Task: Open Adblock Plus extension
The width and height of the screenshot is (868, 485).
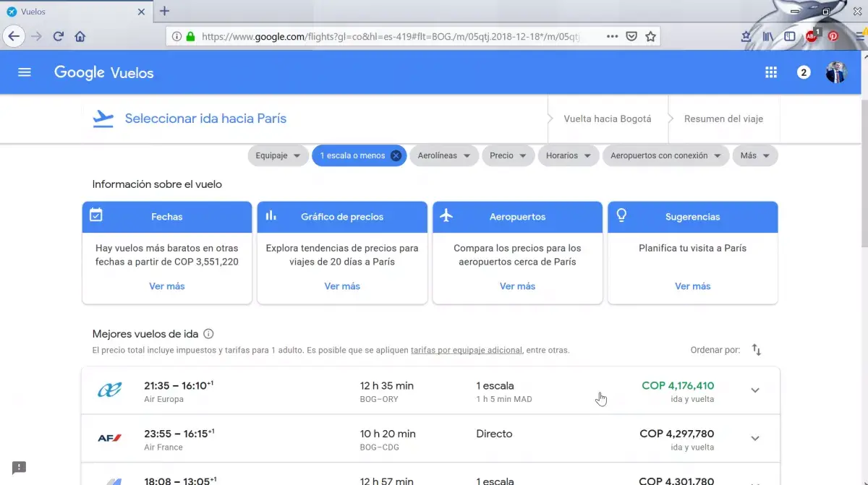Action: (812, 36)
